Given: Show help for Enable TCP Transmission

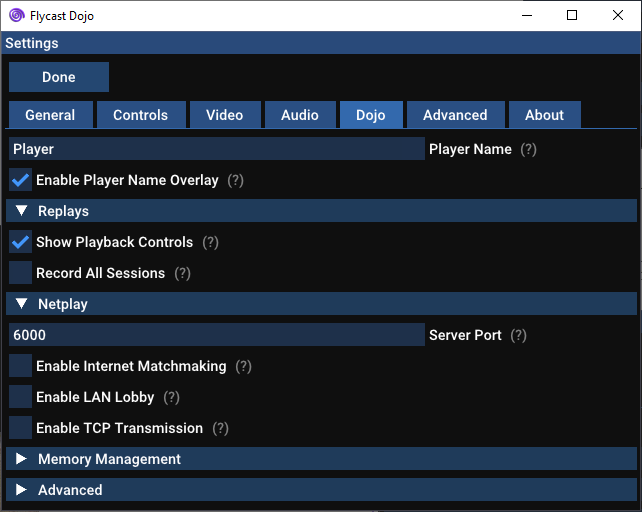Looking at the screenshot, I should click(x=220, y=428).
